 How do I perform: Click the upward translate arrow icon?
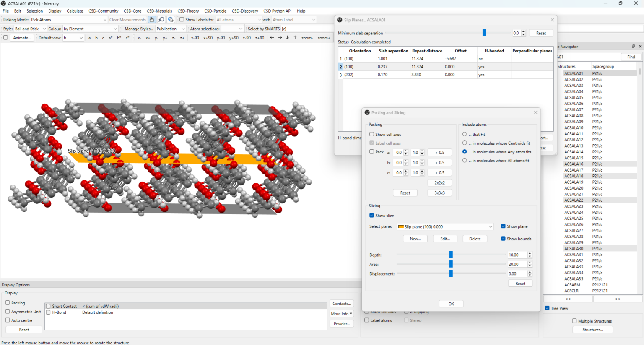click(x=295, y=38)
